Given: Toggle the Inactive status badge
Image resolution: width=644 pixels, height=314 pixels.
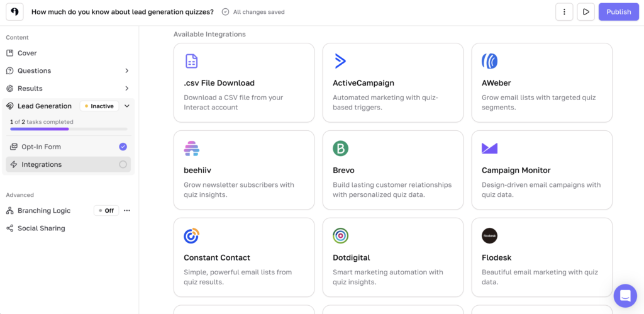Looking at the screenshot, I should (99, 106).
